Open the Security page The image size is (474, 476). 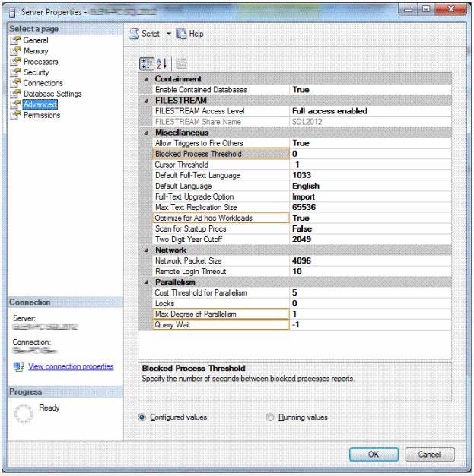tap(36, 72)
